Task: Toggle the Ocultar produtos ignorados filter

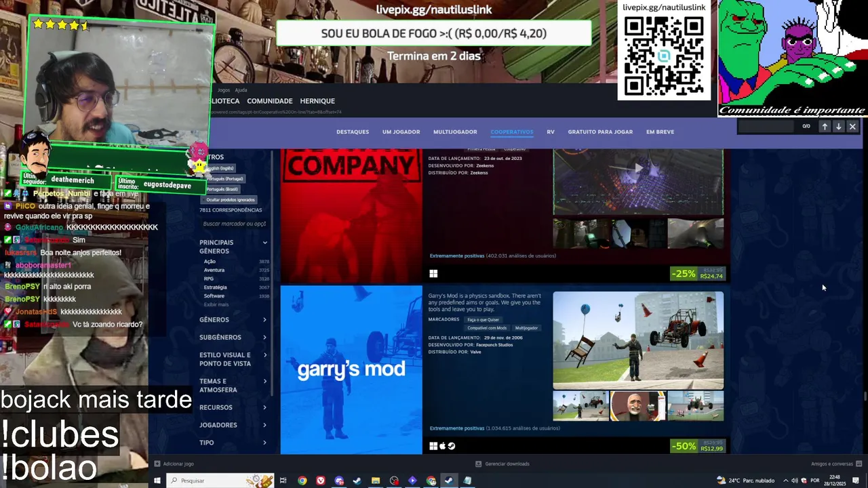Action: (x=231, y=200)
